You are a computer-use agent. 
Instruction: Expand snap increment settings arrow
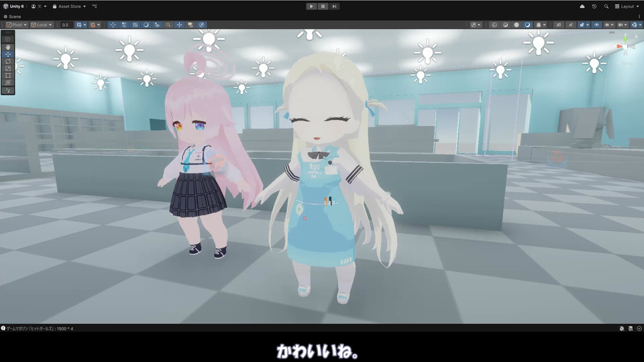(x=99, y=25)
